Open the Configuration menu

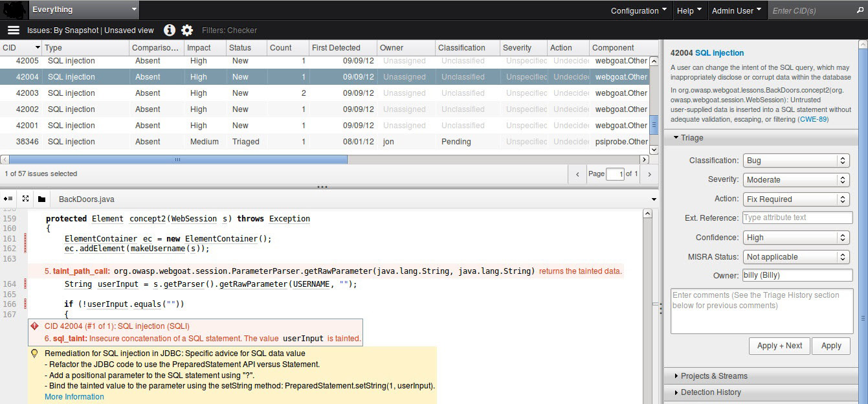[x=639, y=10]
